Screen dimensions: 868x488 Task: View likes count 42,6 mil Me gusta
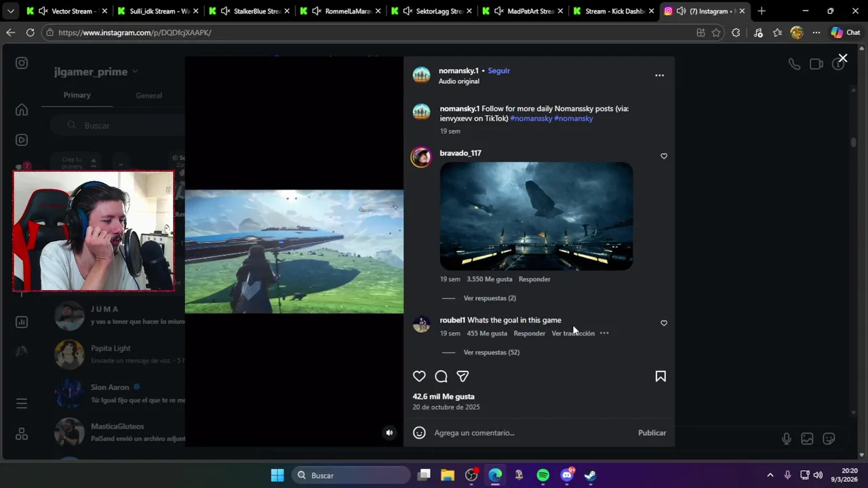(443, 396)
